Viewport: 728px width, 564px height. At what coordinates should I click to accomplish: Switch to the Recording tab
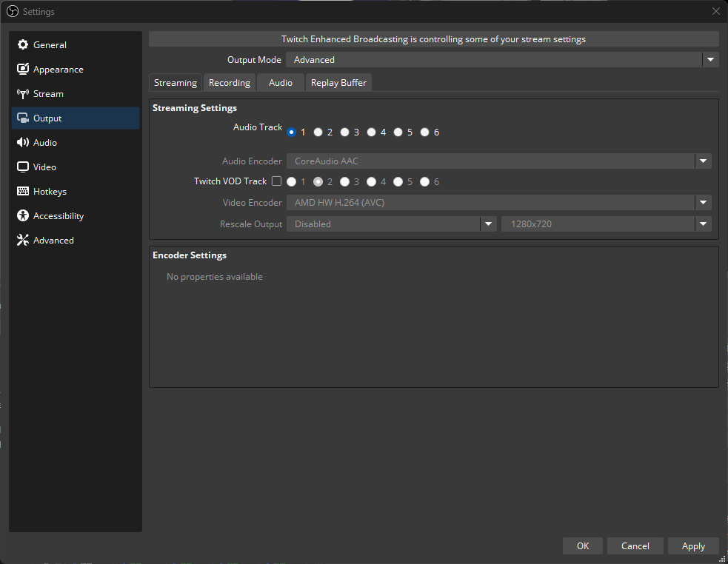point(230,83)
